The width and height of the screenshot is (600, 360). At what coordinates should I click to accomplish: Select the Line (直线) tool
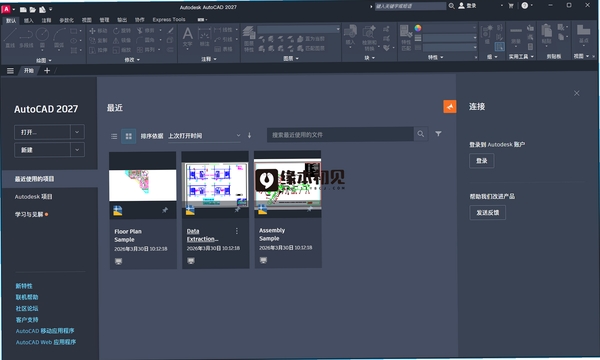tap(10, 37)
